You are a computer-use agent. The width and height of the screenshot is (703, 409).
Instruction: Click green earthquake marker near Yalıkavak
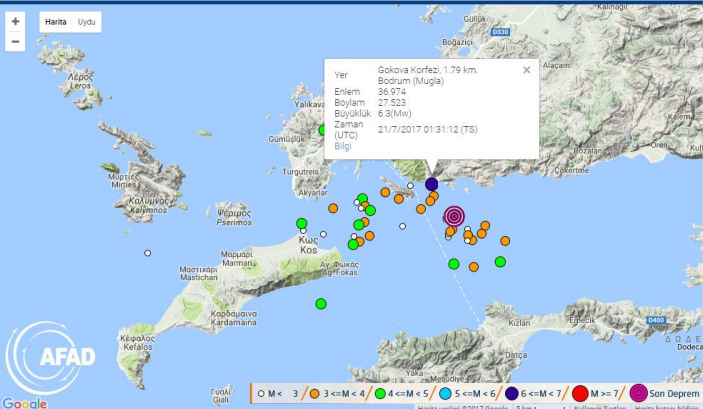pyautogui.click(x=324, y=130)
